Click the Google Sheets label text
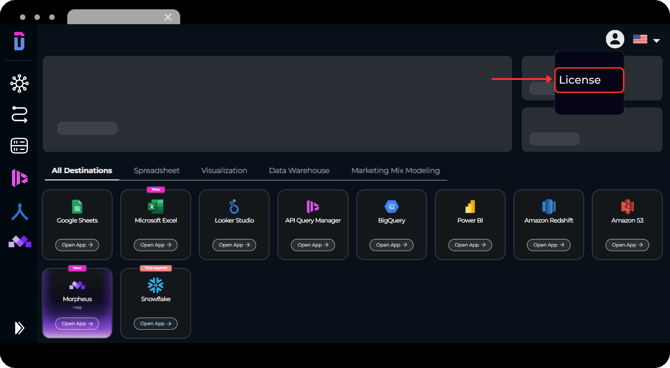 click(77, 221)
